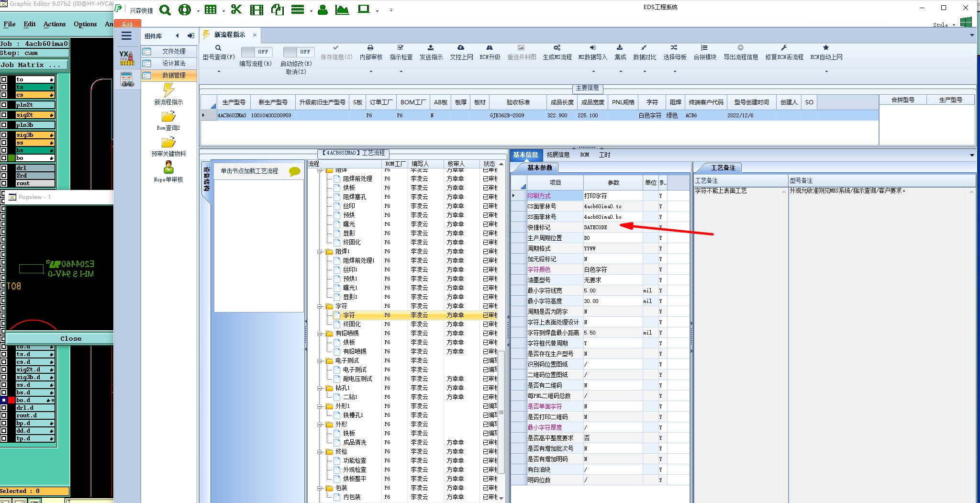
Task: Open Bom查询2 folder icon
Action: click(168, 117)
